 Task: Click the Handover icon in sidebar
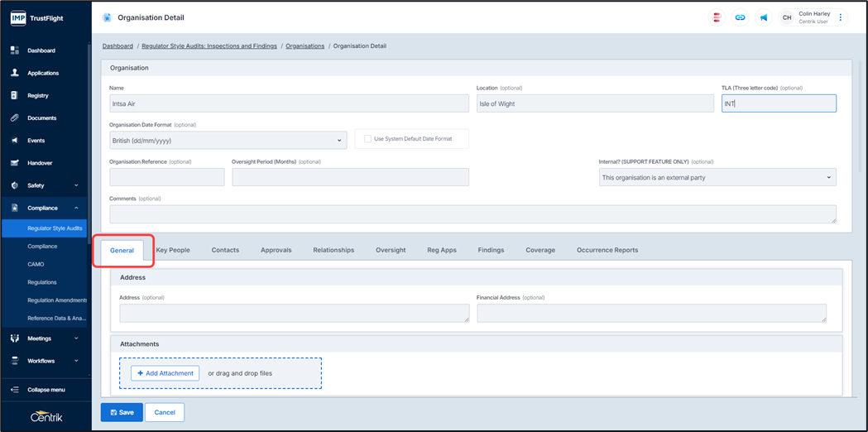click(14, 163)
